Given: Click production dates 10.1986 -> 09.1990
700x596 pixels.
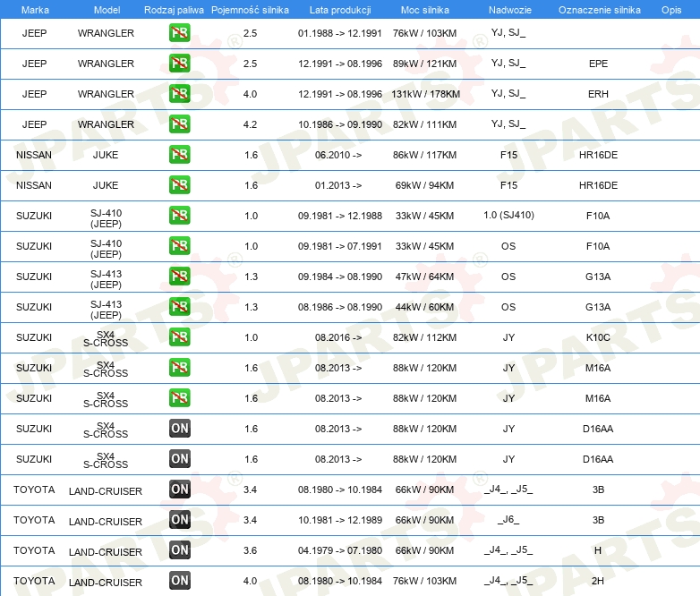Looking at the screenshot, I should (x=340, y=124).
